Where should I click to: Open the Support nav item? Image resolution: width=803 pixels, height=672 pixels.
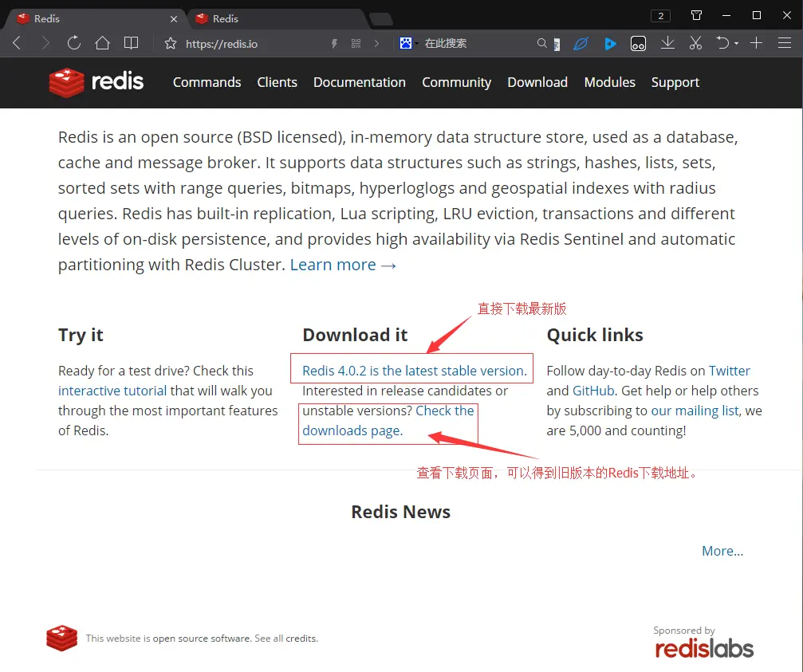[x=675, y=82]
